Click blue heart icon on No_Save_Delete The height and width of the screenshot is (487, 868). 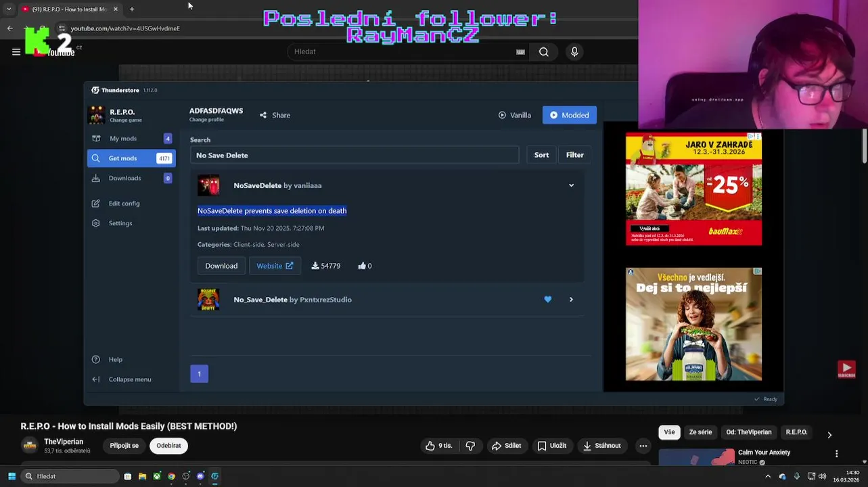[x=548, y=300]
